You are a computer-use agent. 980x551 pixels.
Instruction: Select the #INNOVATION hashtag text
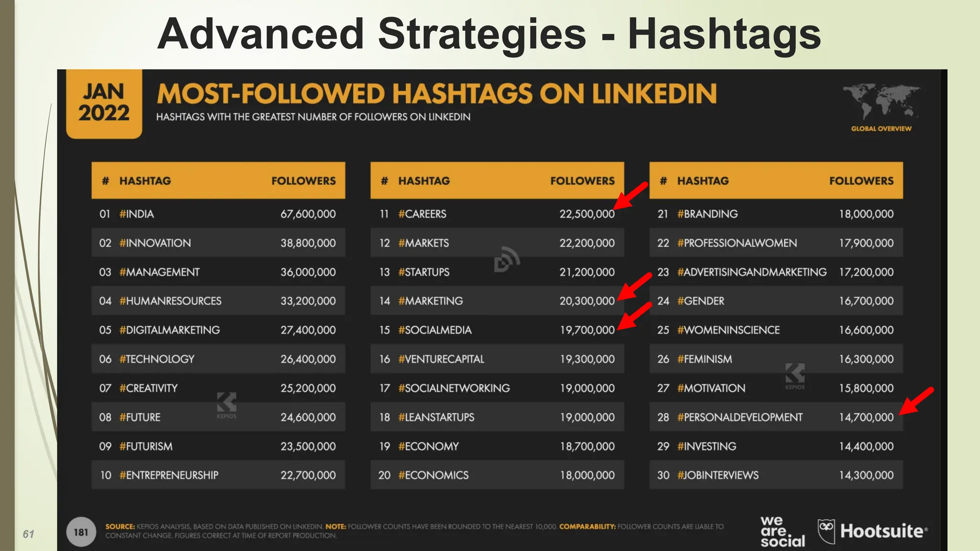click(x=155, y=243)
